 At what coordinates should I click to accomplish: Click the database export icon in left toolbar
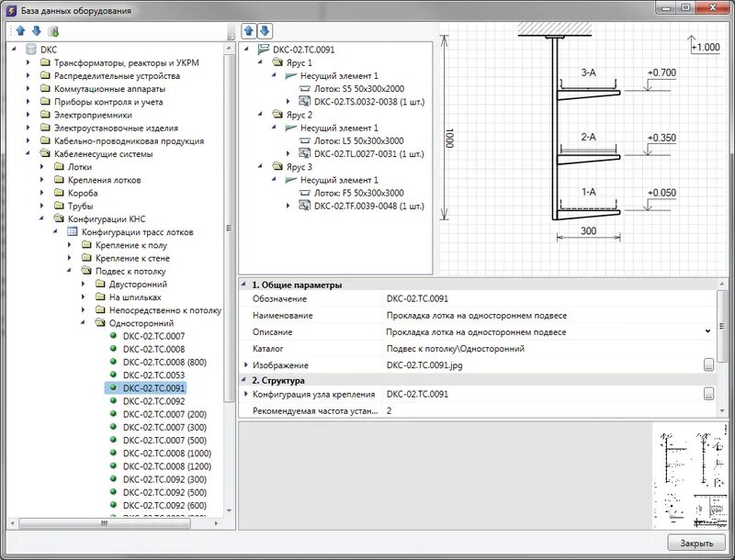click(53, 31)
